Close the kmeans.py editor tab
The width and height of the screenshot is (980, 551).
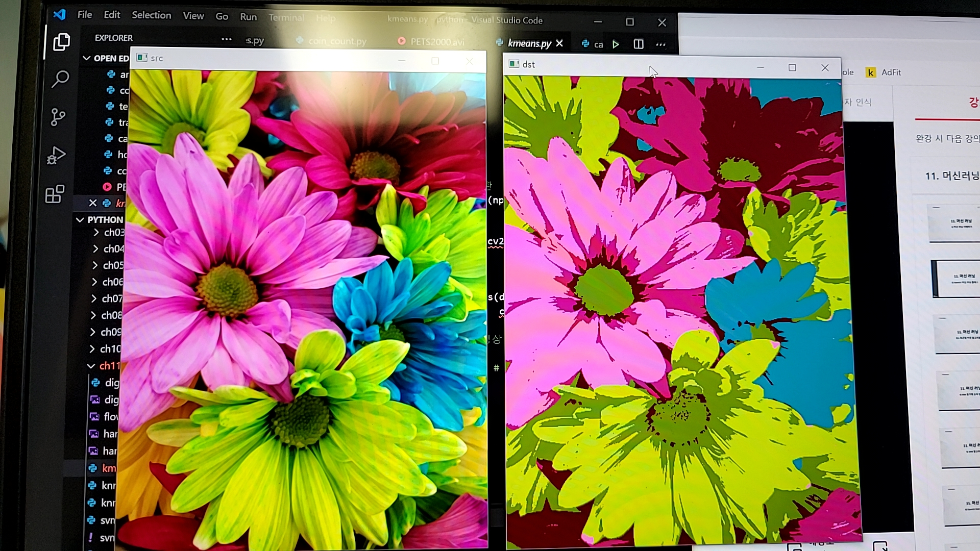coord(559,43)
